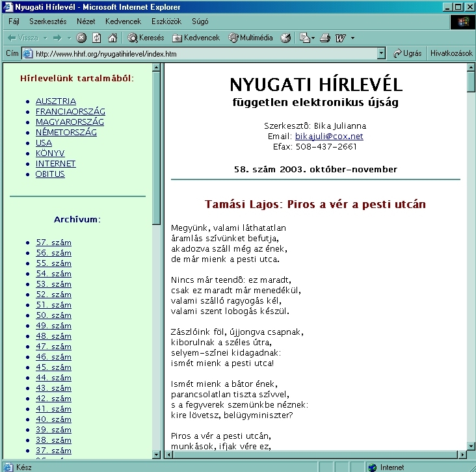This screenshot has height=472, width=476.
Task: Click page icon in address bar
Action: 27,53
